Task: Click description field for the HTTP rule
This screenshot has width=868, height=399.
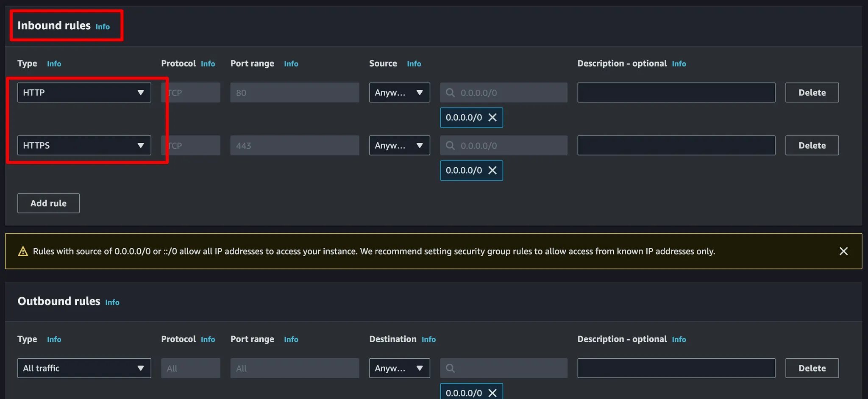Action: click(x=676, y=93)
